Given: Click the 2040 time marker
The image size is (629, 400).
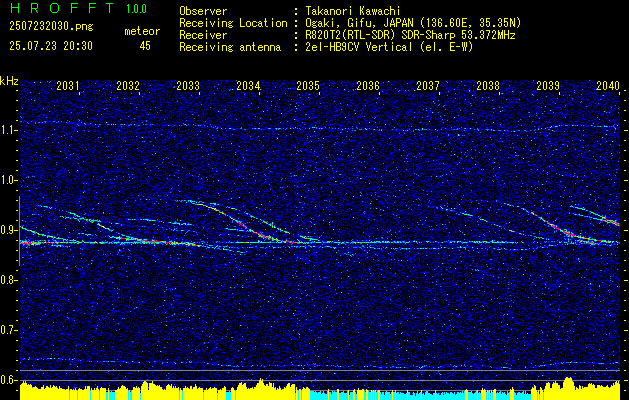Looking at the screenshot, I should pyautogui.click(x=608, y=85).
